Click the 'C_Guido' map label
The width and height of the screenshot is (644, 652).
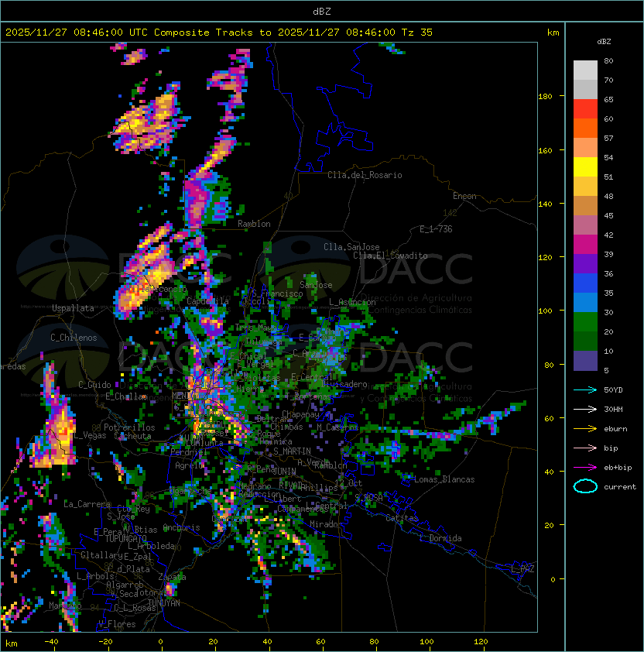coord(94,385)
